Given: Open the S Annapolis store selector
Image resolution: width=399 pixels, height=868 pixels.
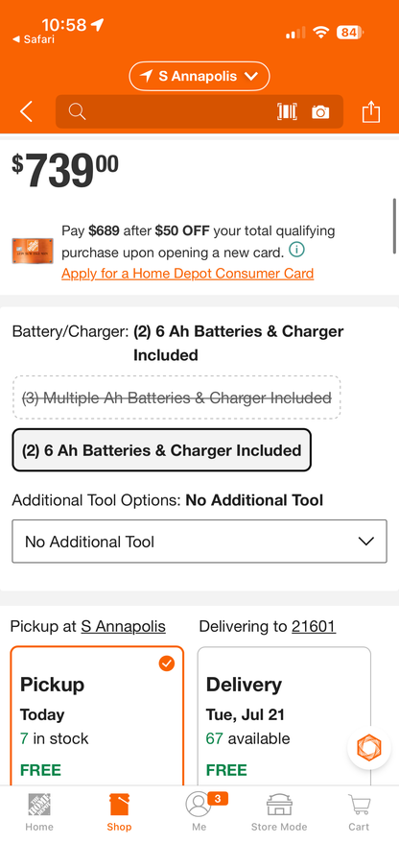Looking at the screenshot, I should tap(199, 77).
